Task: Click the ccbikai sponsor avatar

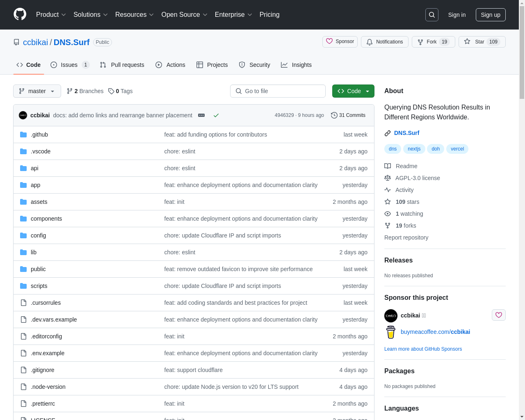Action: coord(391,316)
